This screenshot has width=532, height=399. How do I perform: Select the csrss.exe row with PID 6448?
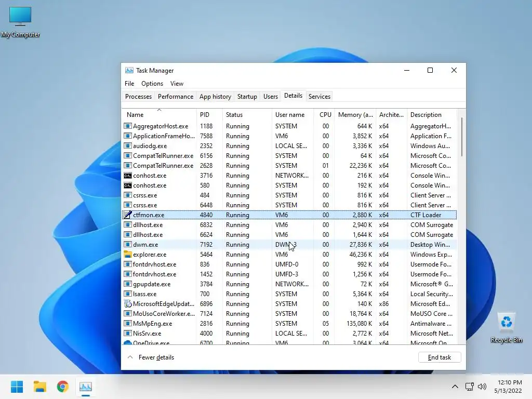pos(289,205)
